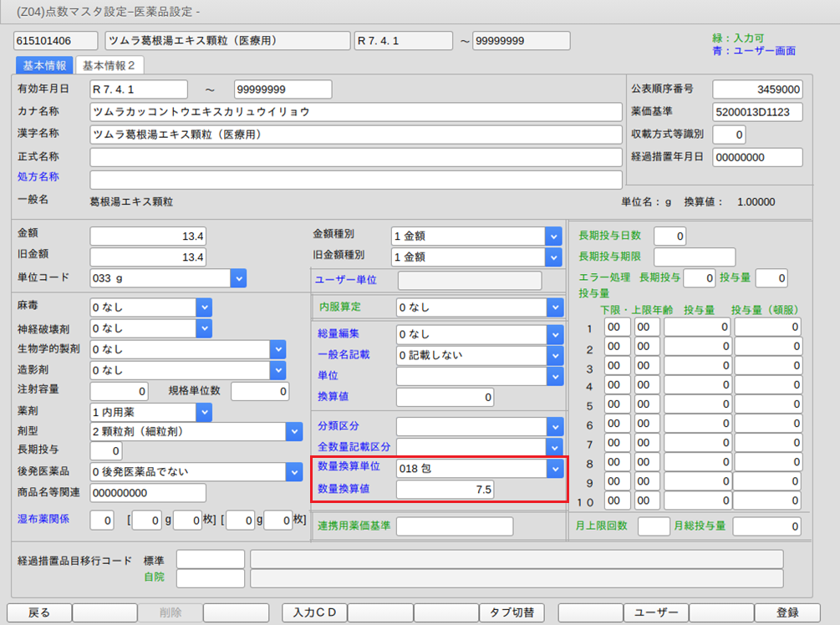Click the 入力CD button

point(314,612)
